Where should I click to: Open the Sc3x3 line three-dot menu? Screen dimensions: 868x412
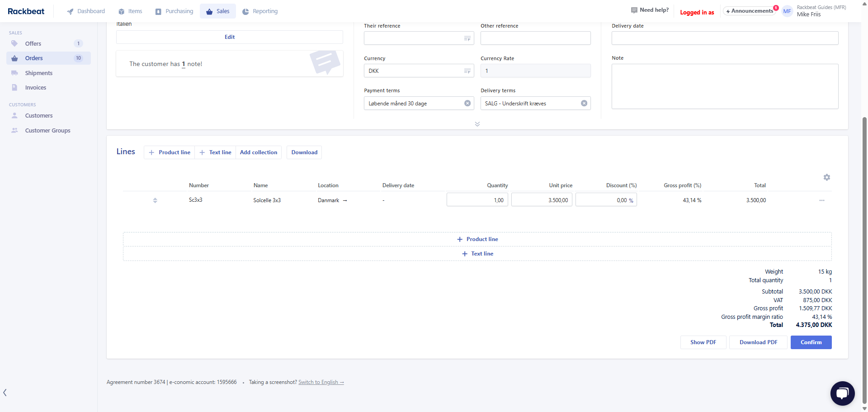(821, 200)
